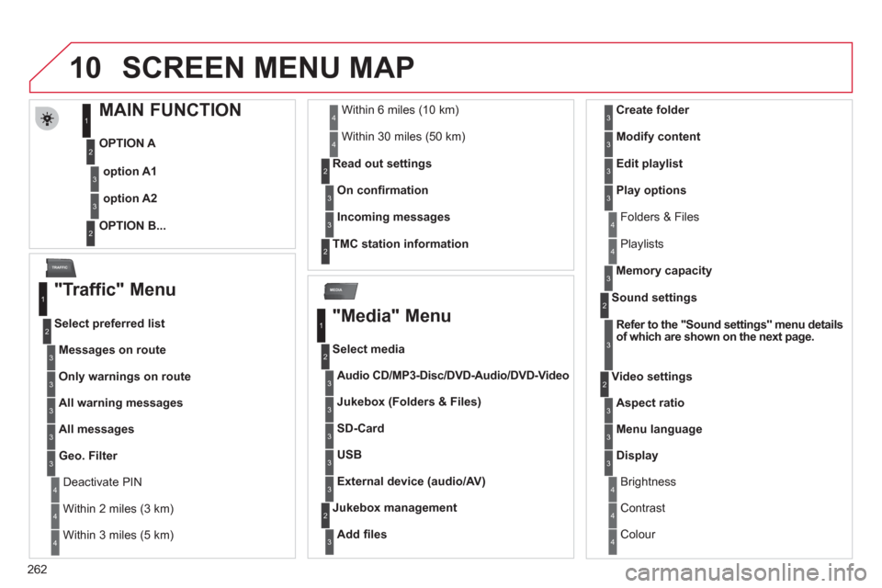
Task: Choose On confirmation entry
Action: pos(382,190)
